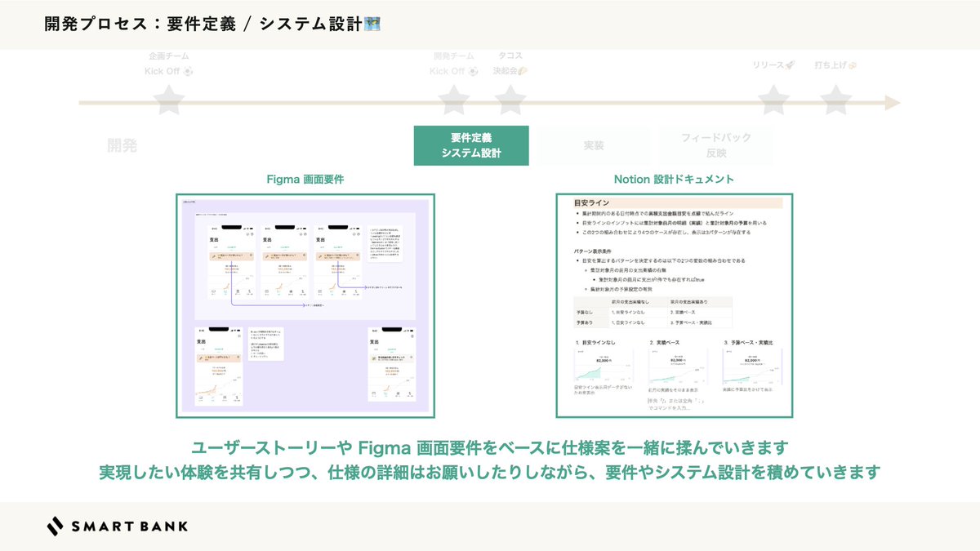Click the Notion 設計ドキュメント heading

point(674,179)
